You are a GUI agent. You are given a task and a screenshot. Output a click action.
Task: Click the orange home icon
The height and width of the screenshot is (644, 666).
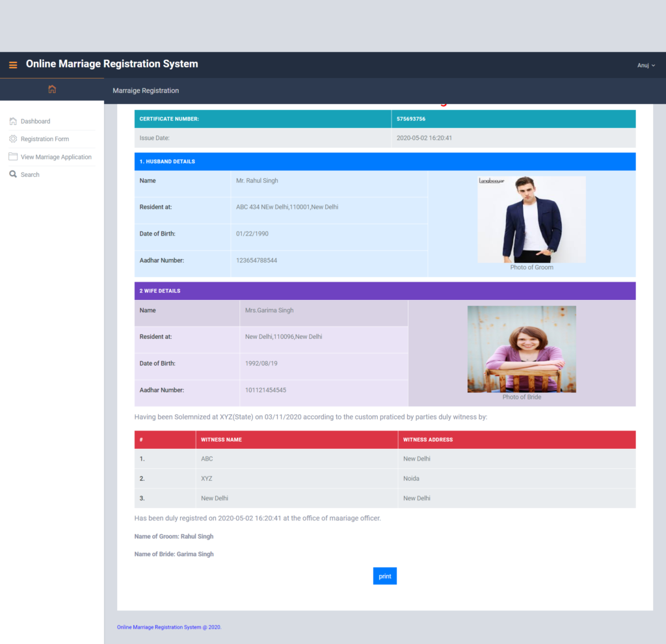click(x=52, y=90)
